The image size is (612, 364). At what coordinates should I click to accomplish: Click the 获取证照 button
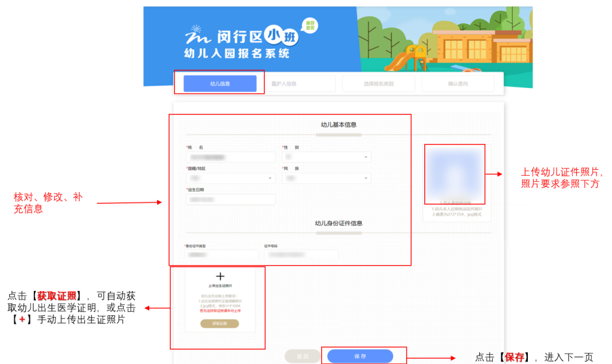click(x=220, y=324)
